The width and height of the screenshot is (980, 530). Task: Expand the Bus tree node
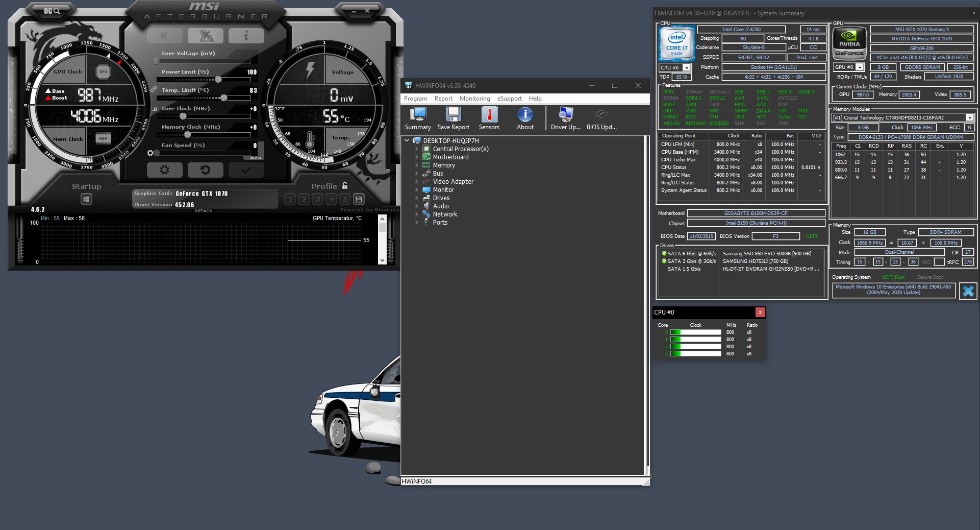tap(417, 174)
